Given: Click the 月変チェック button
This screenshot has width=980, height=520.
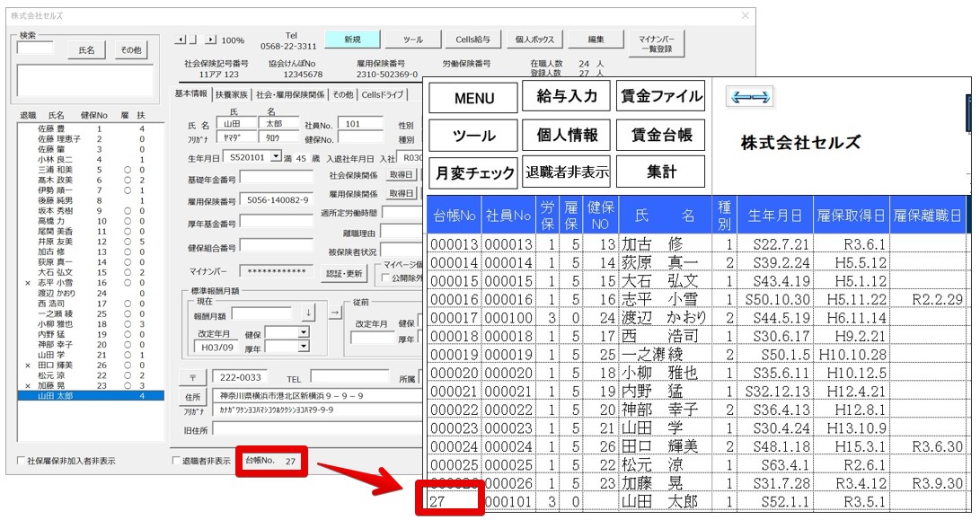Looking at the screenshot, I should tap(473, 173).
